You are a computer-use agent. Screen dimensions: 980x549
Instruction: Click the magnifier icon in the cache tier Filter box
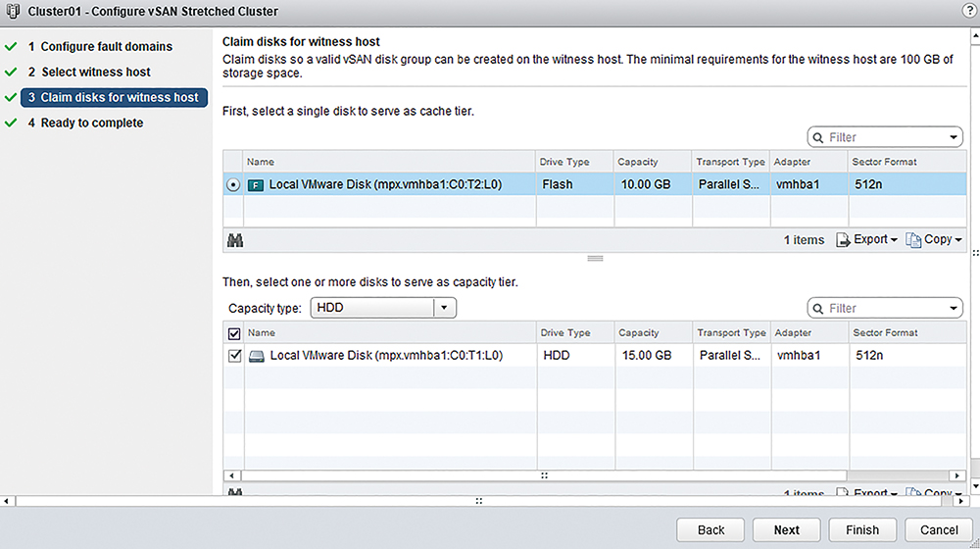point(818,137)
